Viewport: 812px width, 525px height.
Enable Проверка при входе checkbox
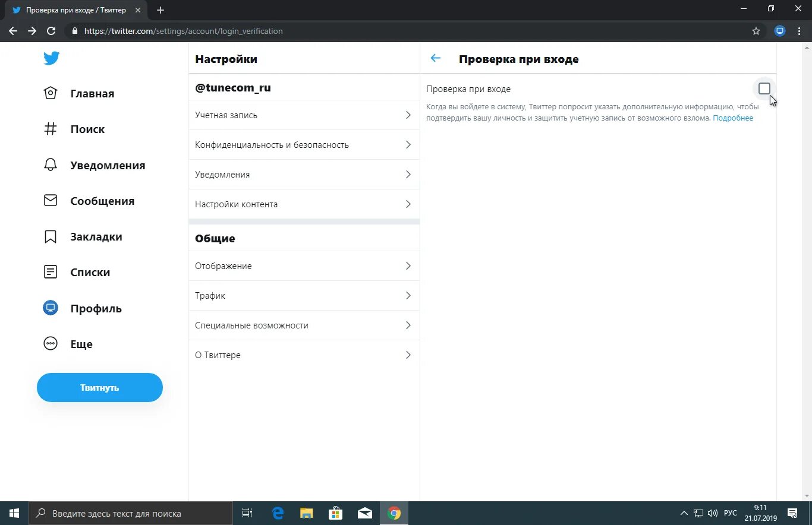(x=764, y=88)
